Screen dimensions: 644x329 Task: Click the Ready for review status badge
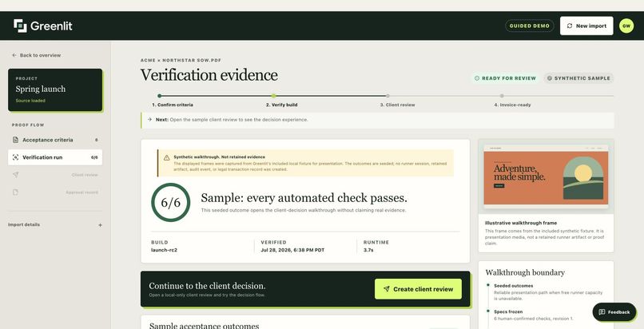505,78
